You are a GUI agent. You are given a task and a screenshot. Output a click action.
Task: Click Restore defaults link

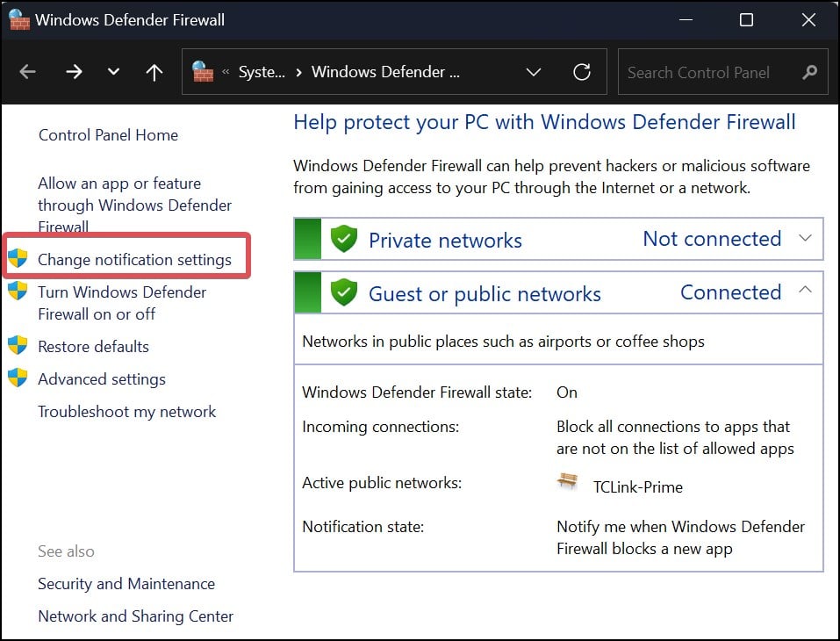[x=93, y=346]
